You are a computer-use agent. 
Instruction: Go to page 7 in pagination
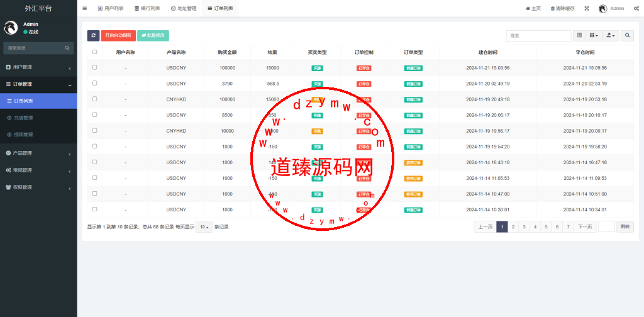(569, 226)
